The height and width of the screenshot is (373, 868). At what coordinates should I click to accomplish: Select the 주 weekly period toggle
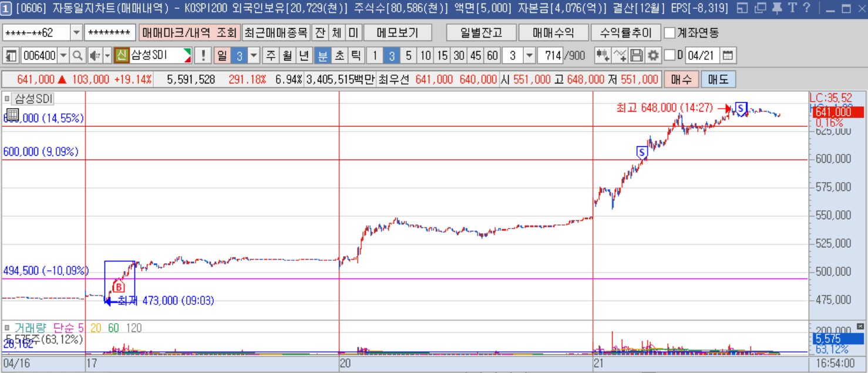(271, 56)
